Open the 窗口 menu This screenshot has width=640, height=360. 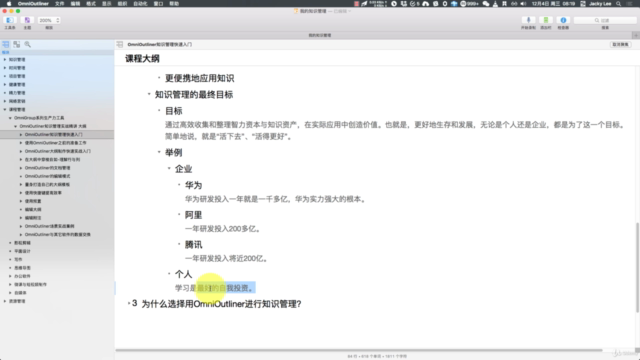tap(158, 4)
